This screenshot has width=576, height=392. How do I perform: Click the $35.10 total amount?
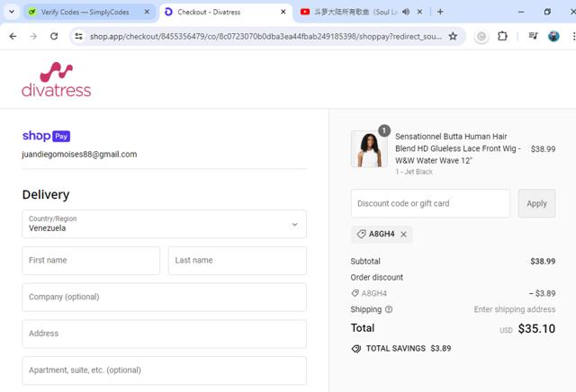[536, 328]
